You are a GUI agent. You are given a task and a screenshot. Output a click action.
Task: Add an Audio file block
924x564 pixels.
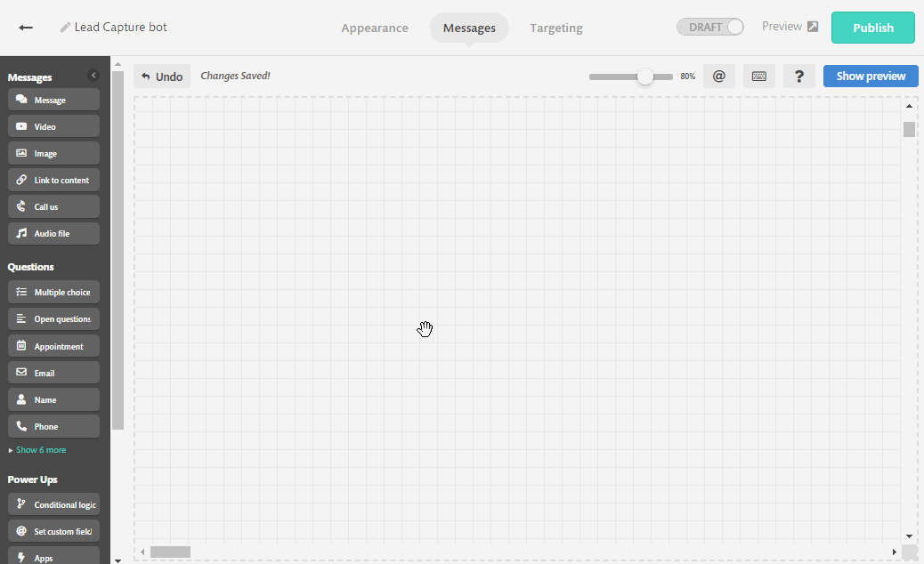53,233
